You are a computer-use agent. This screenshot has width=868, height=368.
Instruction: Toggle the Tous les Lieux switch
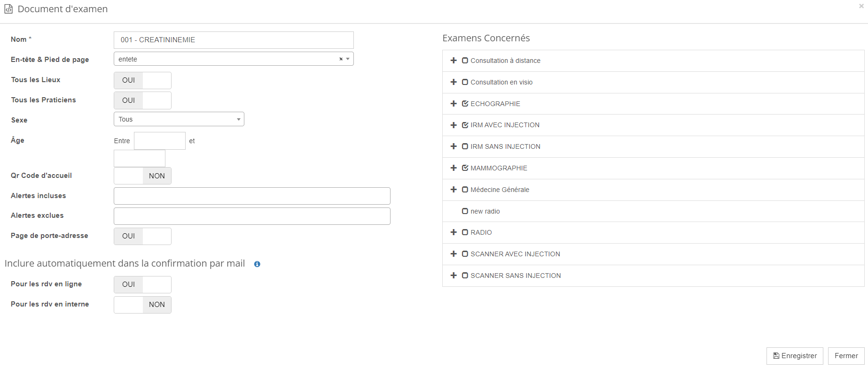point(142,80)
